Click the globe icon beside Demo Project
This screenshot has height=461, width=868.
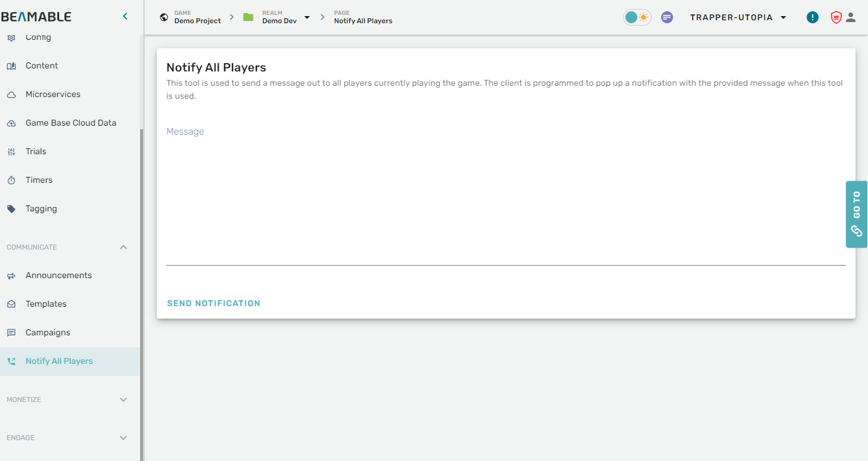pyautogui.click(x=164, y=17)
